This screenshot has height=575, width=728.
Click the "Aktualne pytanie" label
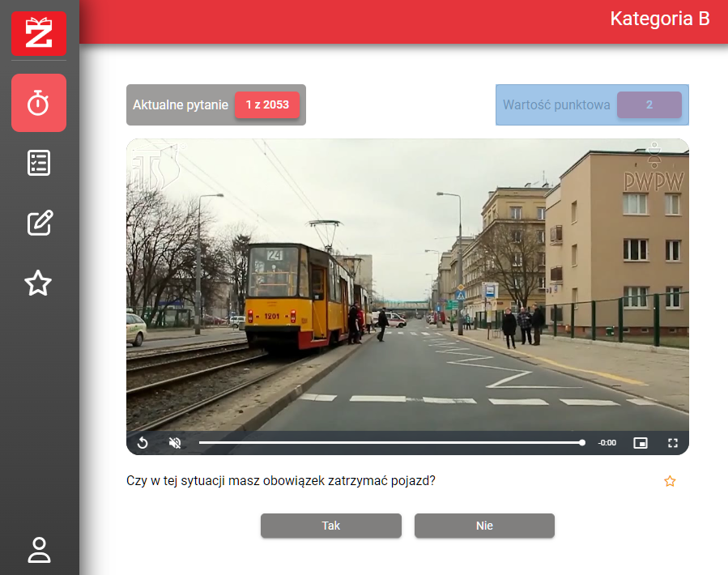(181, 105)
